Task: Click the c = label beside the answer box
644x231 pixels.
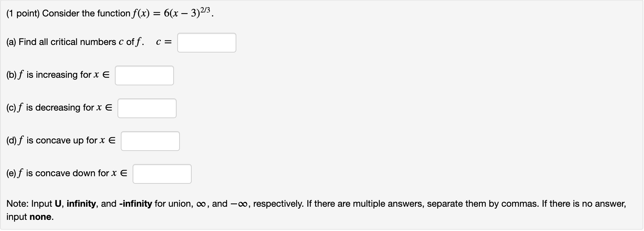Action: pyautogui.click(x=163, y=42)
